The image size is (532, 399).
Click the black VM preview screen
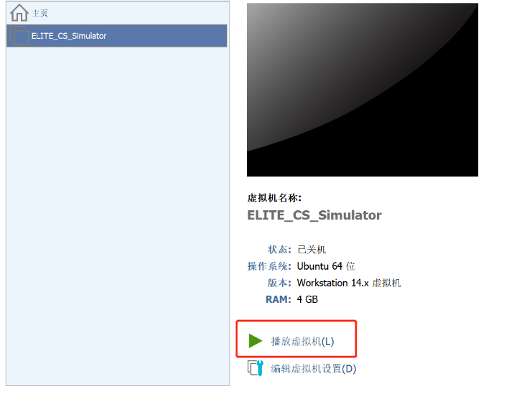click(x=363, y=90)
